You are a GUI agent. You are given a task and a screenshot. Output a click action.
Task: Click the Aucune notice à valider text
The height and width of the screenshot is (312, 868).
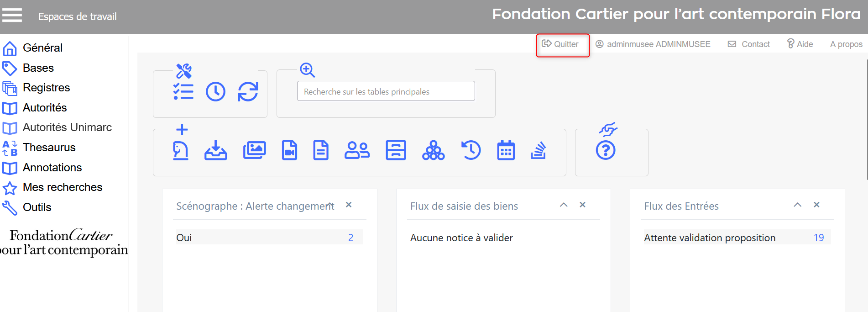[461, 238]
